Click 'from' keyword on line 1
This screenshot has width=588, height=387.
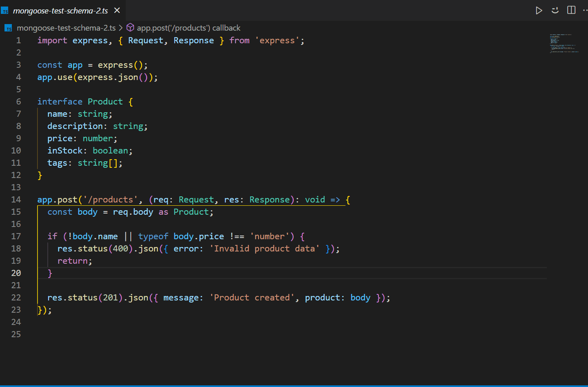pos(239,40)
